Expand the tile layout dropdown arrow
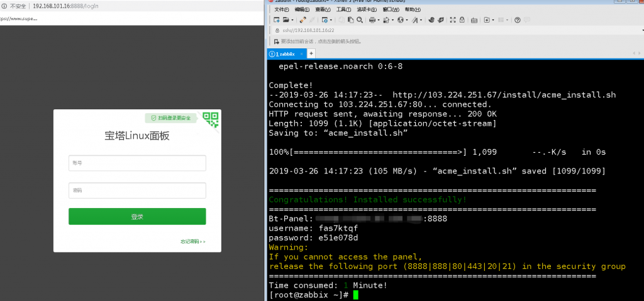 [507, 19]
